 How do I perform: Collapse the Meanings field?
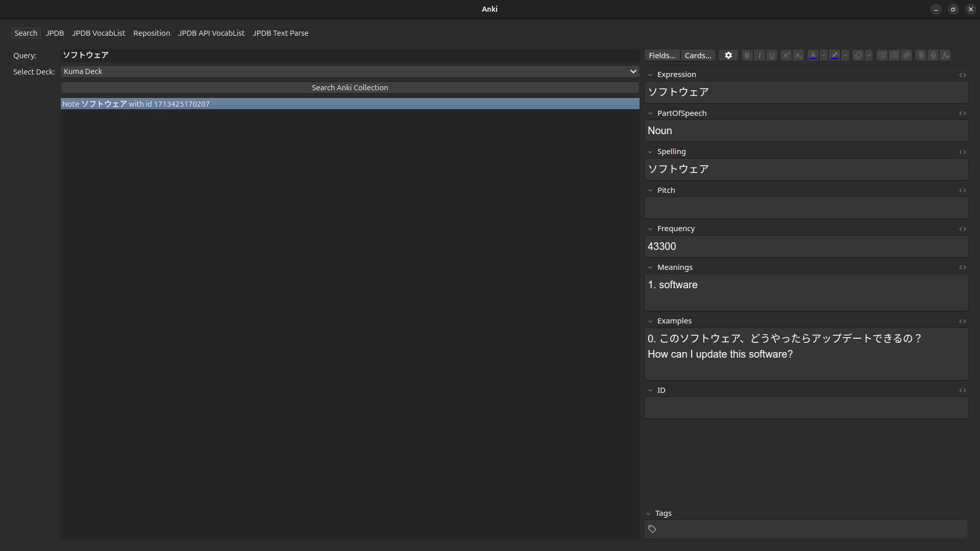[650, 267]
